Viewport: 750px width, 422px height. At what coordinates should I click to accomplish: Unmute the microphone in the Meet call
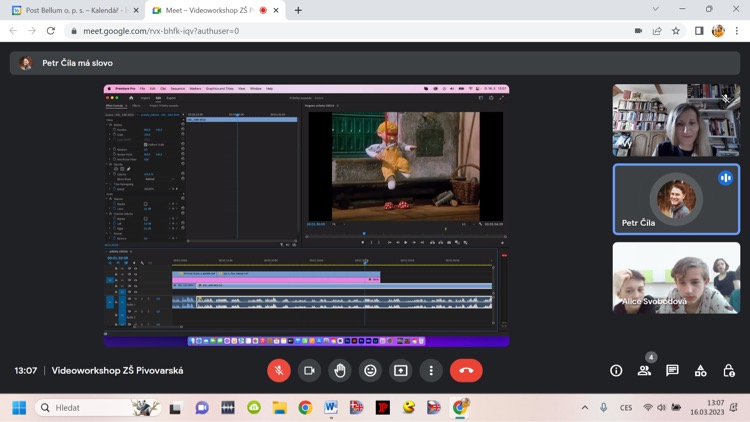[x=279, y=370]
